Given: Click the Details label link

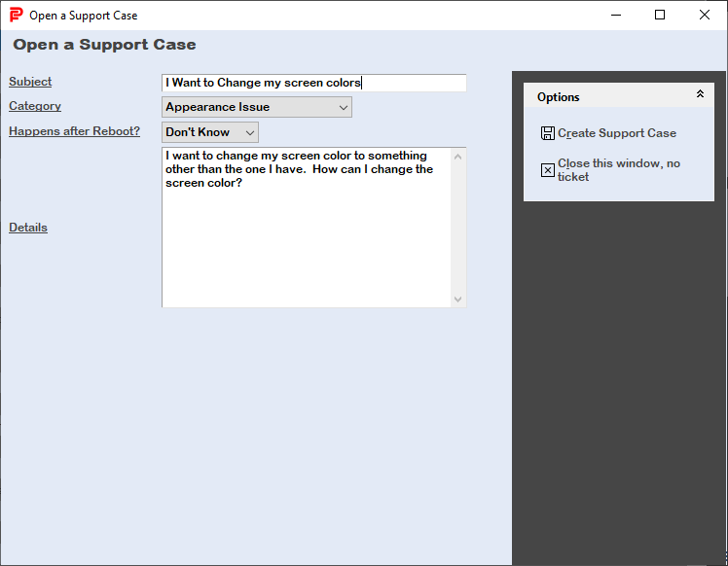Looking at the screenshot, I should pyautogui.click(x=28, y=228).
